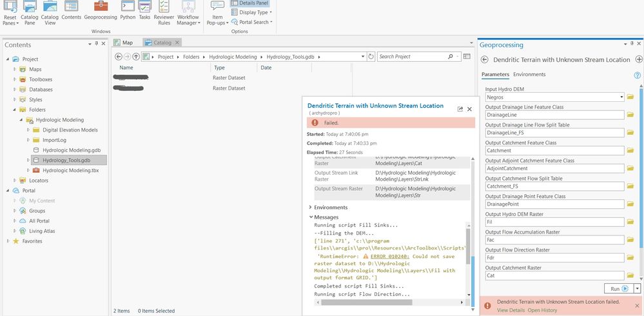Open the Run button dropdown arrow

[638, 288]
